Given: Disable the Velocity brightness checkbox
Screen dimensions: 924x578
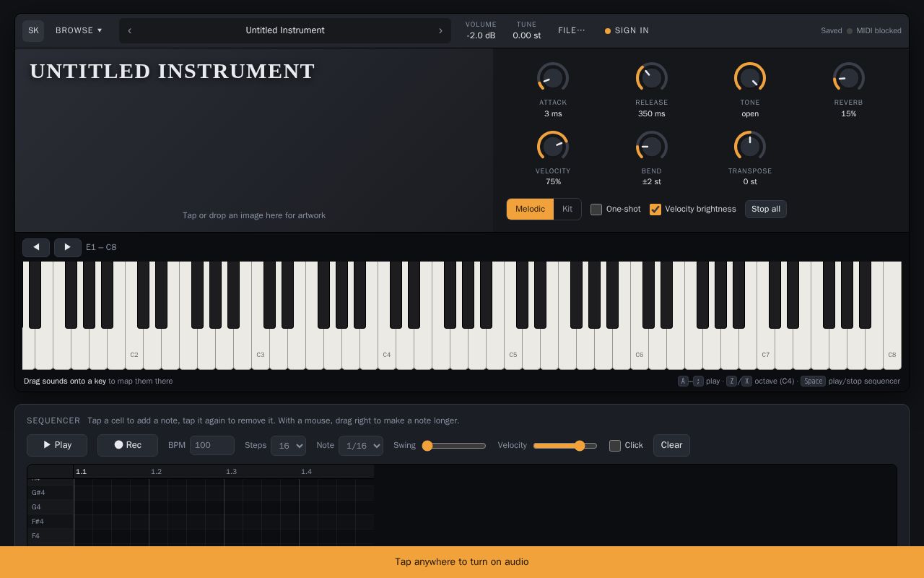Looking at the screenshot, I should [x=655, y=210].
